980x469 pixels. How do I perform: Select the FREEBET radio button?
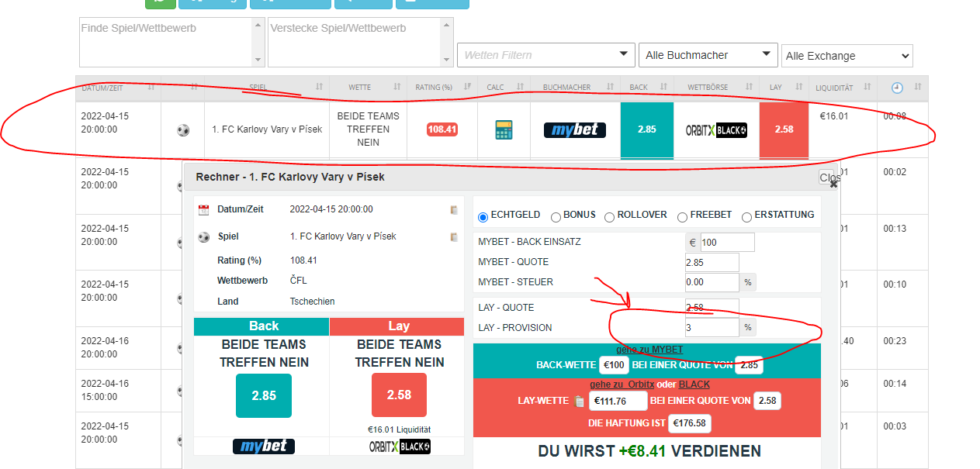[x=683, y=217]
